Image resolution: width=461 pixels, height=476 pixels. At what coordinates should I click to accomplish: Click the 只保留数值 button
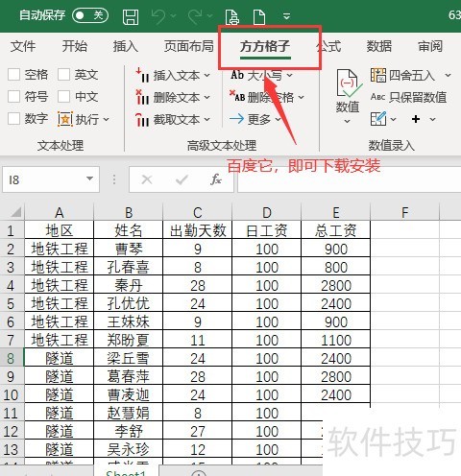pos(408,97)
